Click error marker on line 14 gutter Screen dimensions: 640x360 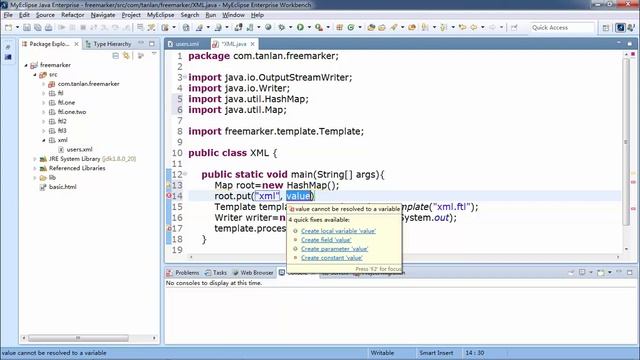pos(169,196)
